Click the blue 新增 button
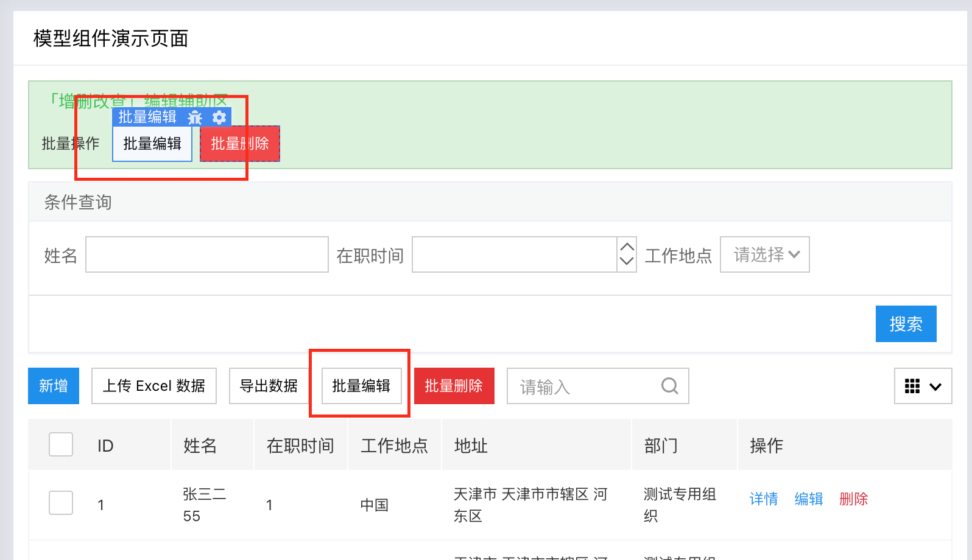This screenshot has height=560, width=972. pos(54,386)
